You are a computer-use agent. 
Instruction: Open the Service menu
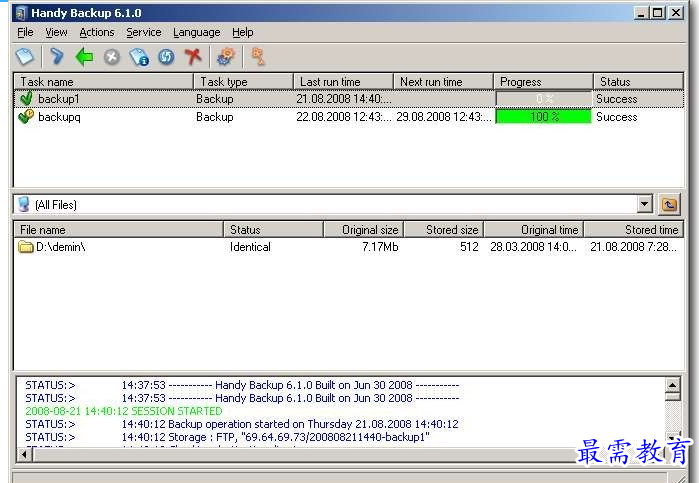point(144,33)
